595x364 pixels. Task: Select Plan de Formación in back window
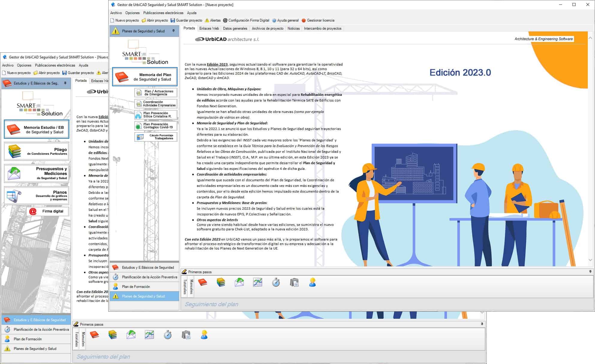(x=36, y=339)
